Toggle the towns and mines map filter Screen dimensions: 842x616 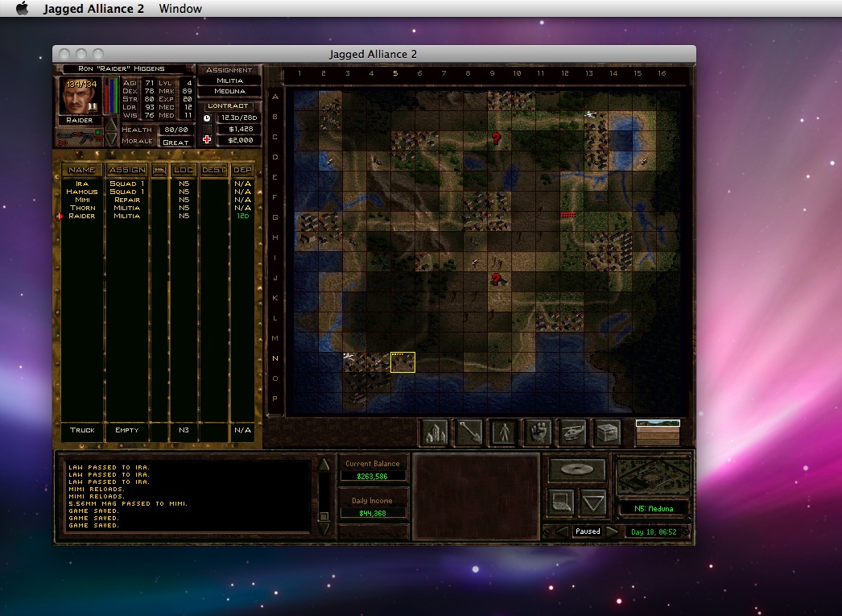(x=435, y=432)
